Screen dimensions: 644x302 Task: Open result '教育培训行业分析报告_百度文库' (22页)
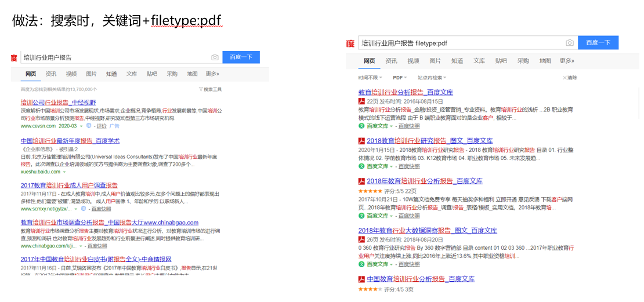[x=406, y=92]
